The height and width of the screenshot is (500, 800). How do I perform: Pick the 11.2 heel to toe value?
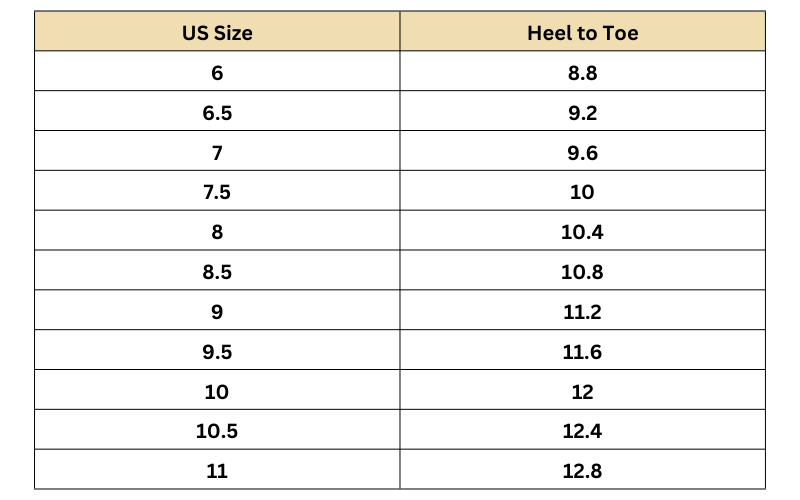pos(582,312)
